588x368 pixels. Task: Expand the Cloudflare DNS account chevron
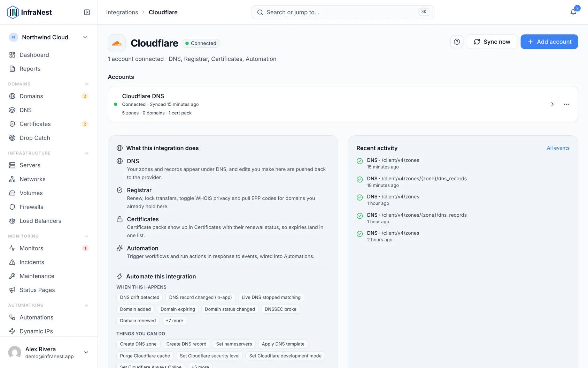coord(552,104)
